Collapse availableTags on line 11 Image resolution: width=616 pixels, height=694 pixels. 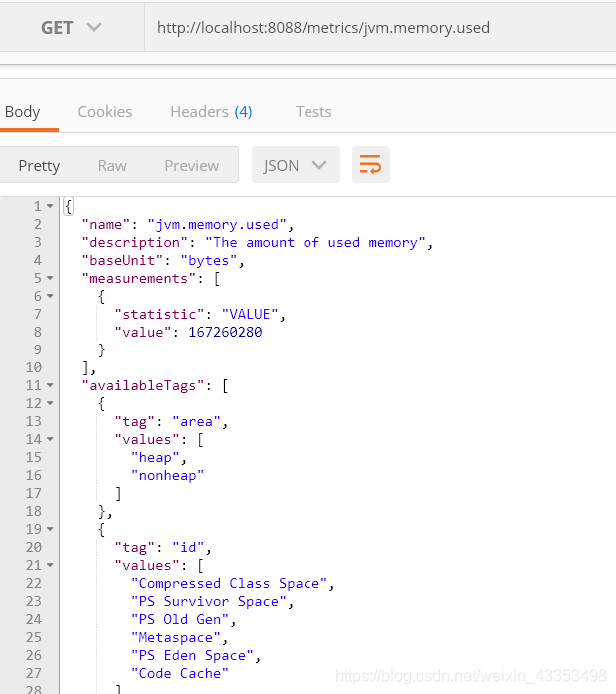[50, 386]
